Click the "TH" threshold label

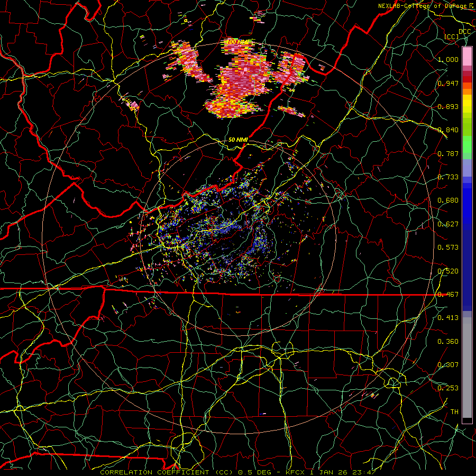coord(454,412)
